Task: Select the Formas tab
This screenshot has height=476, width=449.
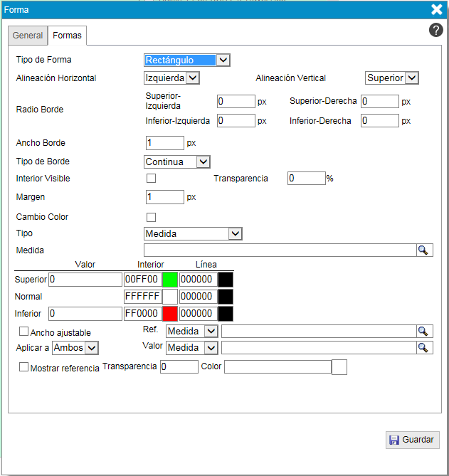Action: [x=67, y=36]
